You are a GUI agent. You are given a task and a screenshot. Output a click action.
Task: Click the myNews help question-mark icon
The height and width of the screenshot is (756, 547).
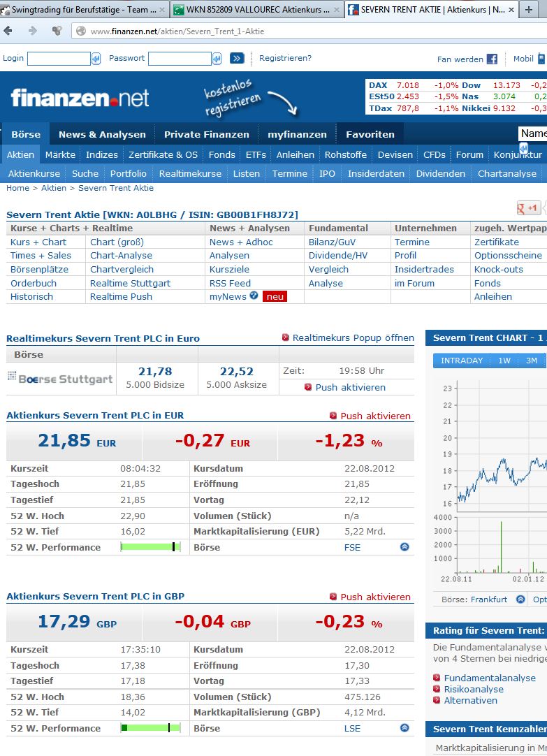coord(254,296)
